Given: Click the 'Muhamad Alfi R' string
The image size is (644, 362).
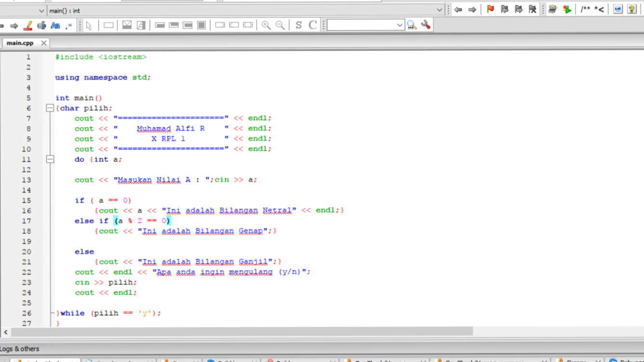Looking at the screenshot, I should [x=171, y=128].
